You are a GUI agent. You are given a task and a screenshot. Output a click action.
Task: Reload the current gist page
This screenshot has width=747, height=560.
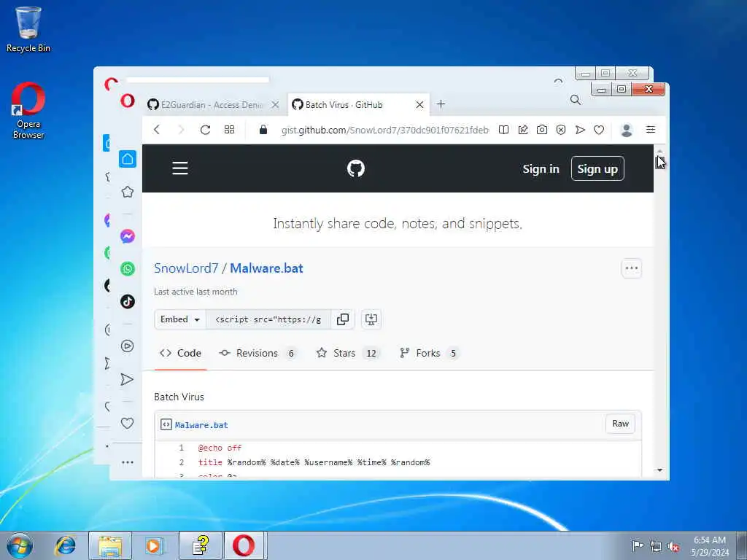pyautogui.click(x=205, y=130)
